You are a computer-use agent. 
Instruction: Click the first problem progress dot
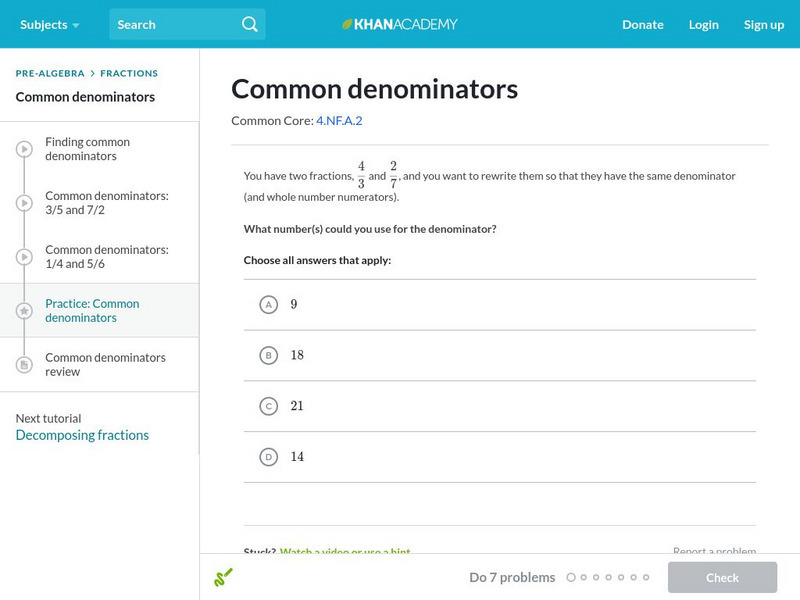571,577
